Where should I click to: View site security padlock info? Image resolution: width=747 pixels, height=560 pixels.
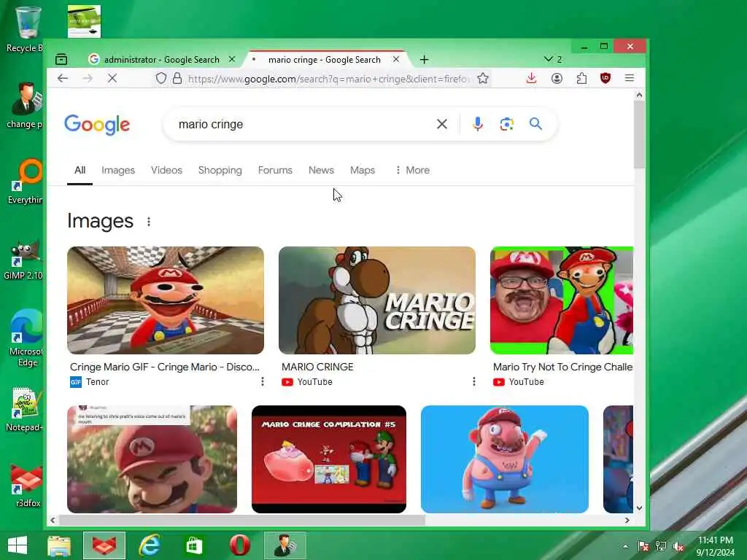click(177, 78)
